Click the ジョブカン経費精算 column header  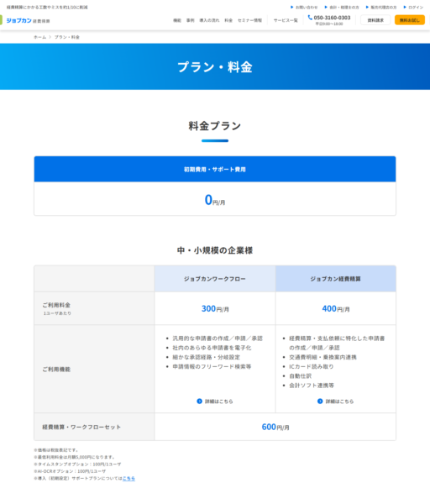335,279
